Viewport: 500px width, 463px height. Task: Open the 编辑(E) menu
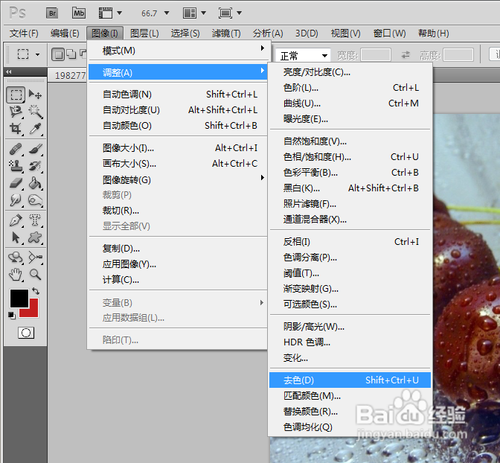[x=65, y=33]
